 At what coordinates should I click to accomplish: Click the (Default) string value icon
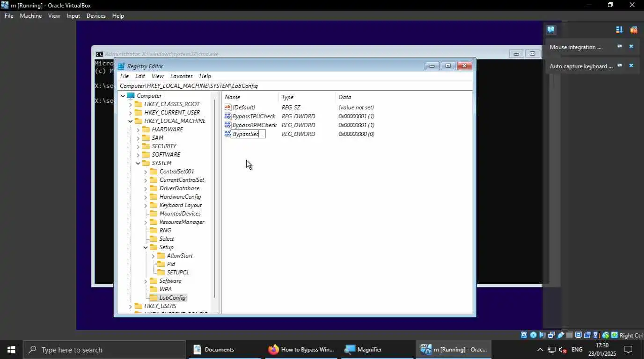coord(228,107)
